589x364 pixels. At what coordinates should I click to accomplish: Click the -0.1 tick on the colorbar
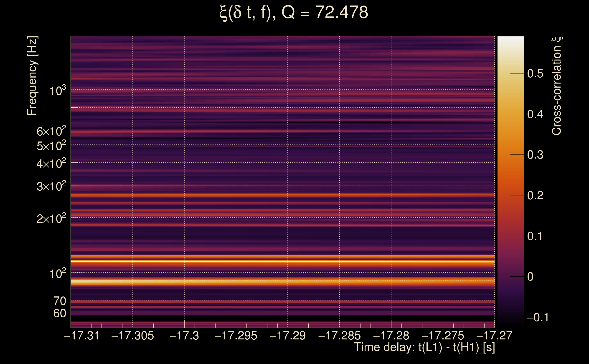pyautogui.click(x=538, y=318)
